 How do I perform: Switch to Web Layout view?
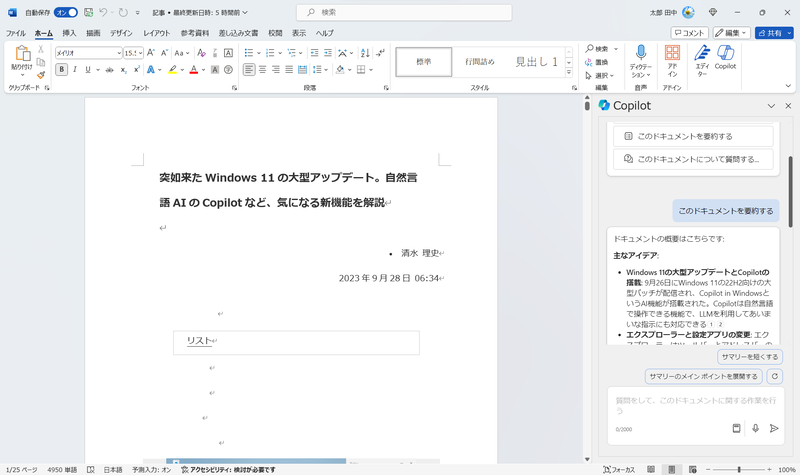692,469
